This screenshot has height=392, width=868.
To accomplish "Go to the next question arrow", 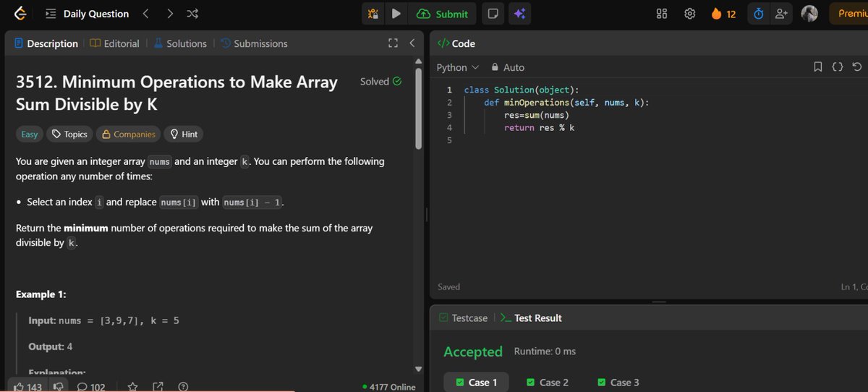I will [169, 14].
